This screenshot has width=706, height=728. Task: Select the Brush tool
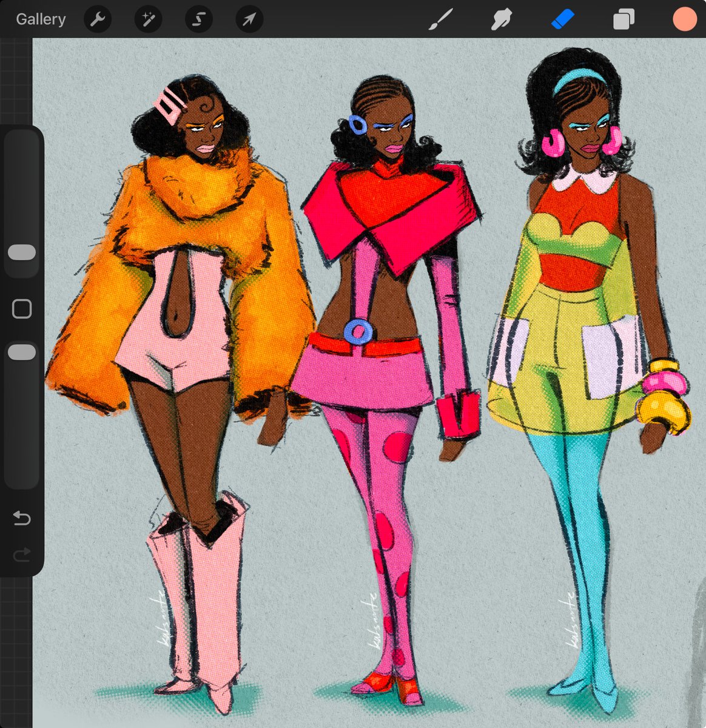tap(441, 19)
